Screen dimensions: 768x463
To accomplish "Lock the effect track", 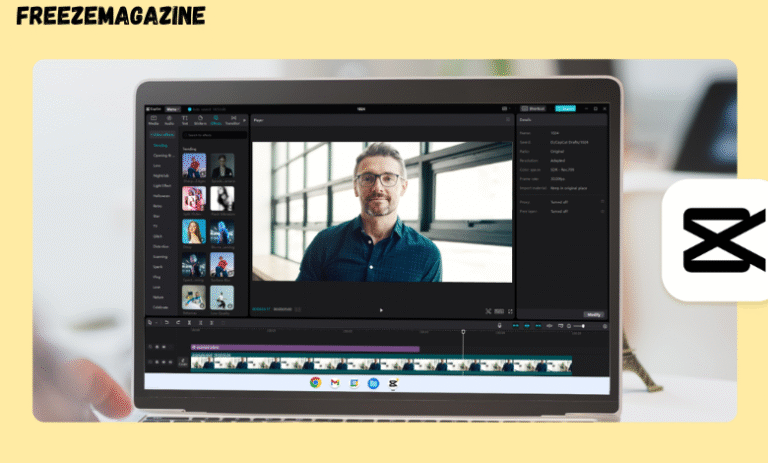I will tap(157, 347).
